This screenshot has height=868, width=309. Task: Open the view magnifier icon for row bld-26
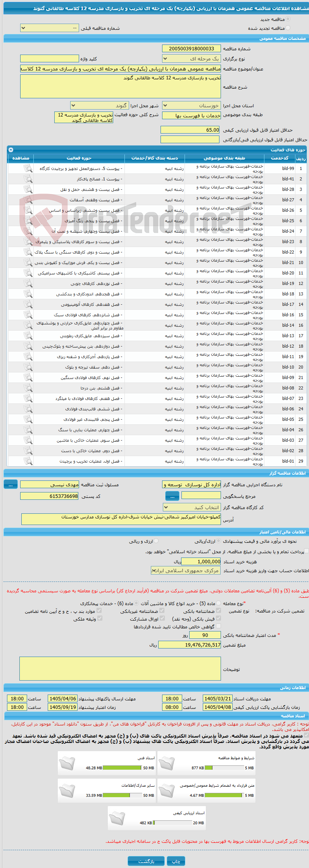click(x=28, y=210)
